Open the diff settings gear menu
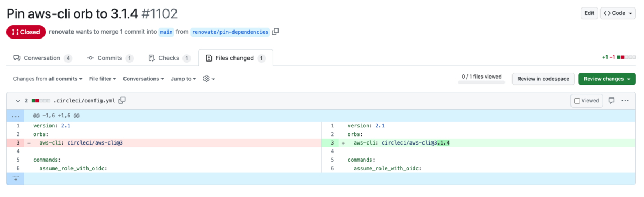This screenshot has width=644, height=197. pyautogui.click(x=209, y=79)
